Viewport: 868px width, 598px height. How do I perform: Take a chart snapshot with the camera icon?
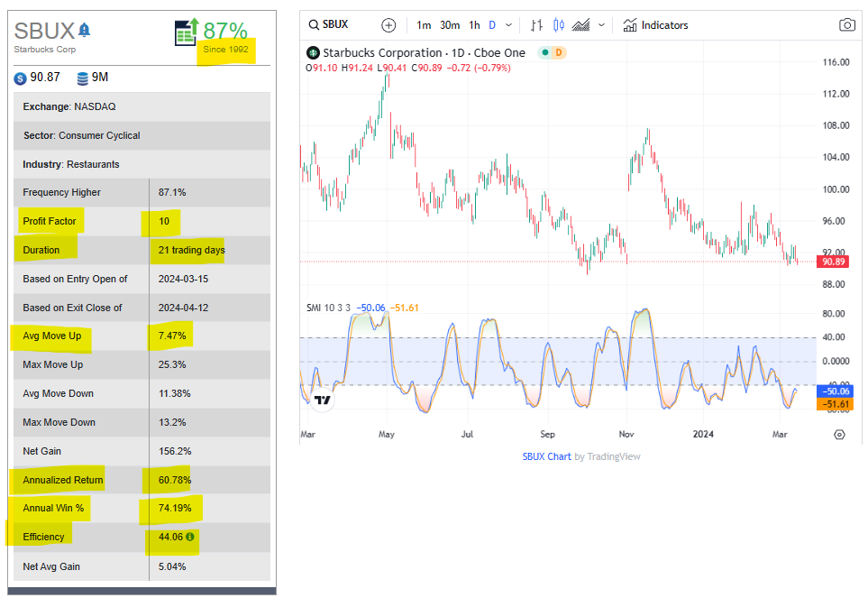tap(847, 25)
